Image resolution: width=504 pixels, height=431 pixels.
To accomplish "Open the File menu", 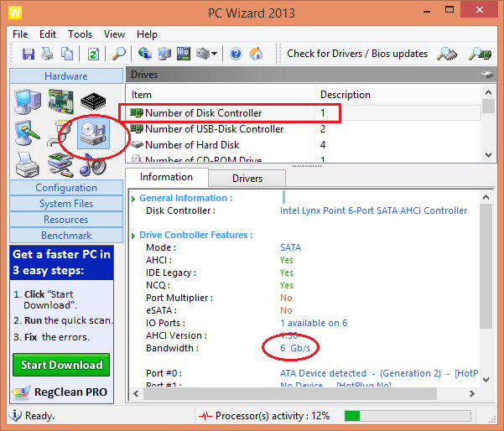I will click(20, 34).
